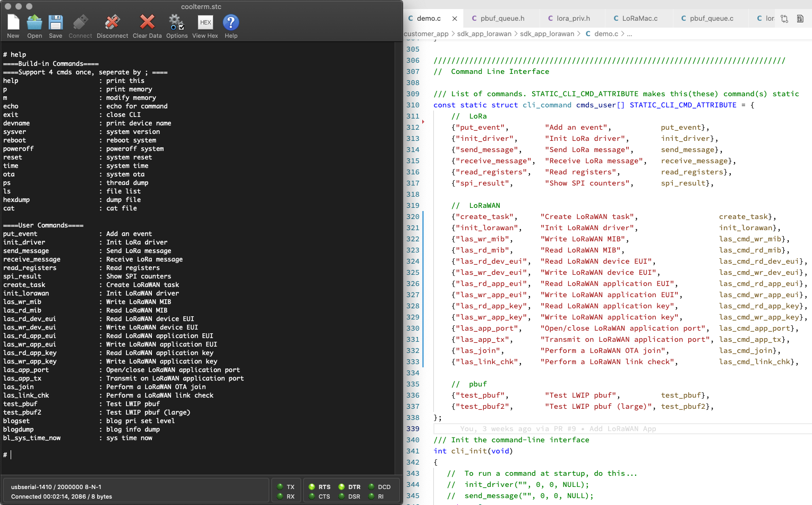The image size is (812, 505).
Task: Clear Data in the terminal
Action: (x=147, y=22)
